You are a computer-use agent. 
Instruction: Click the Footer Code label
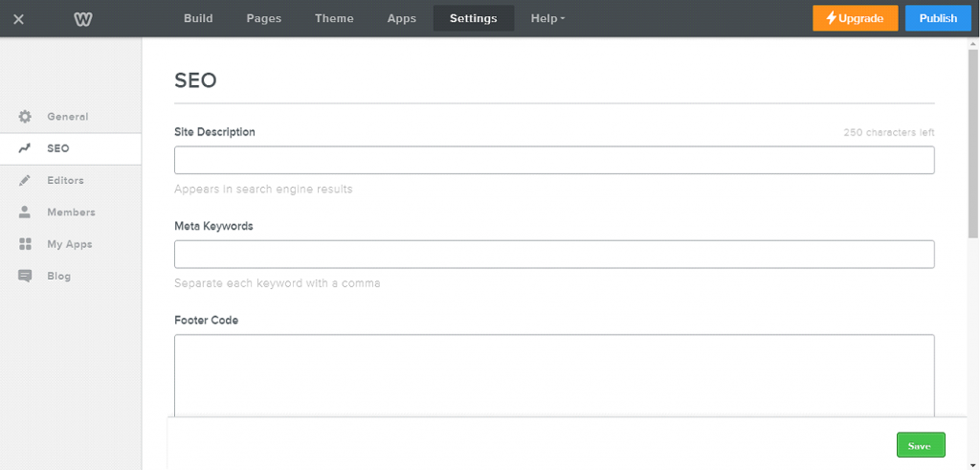(x=207, y=321)
